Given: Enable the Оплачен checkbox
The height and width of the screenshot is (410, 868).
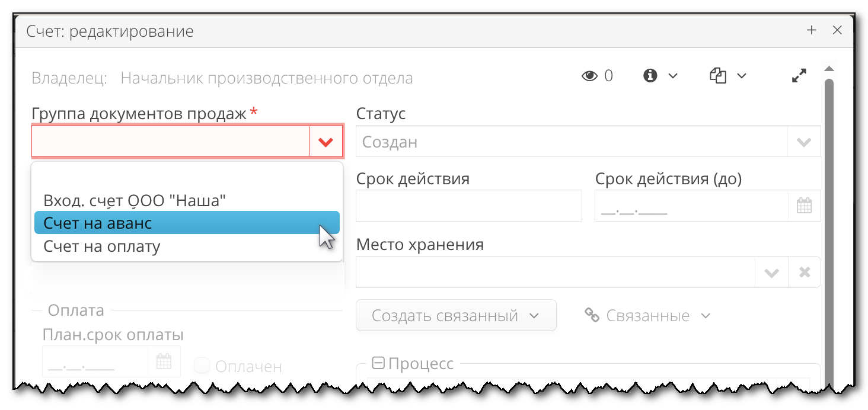Looking at the screenshot, I should [x=202, y=366].
